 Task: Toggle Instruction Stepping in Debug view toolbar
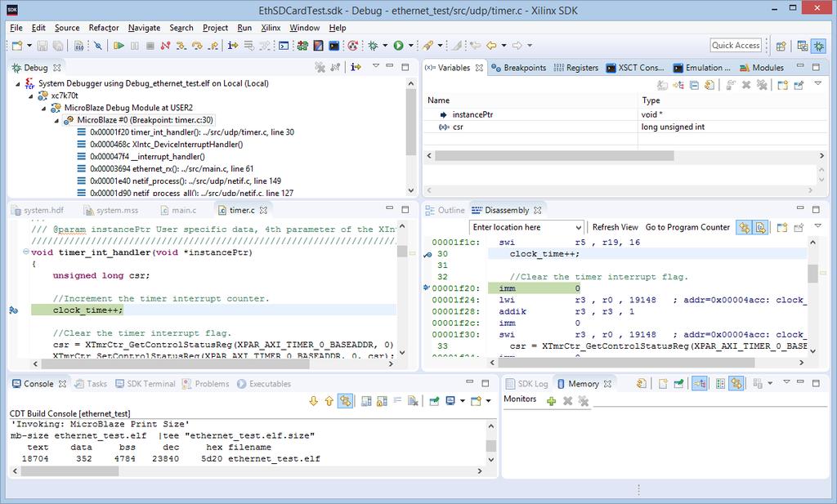tap(356, 67)
